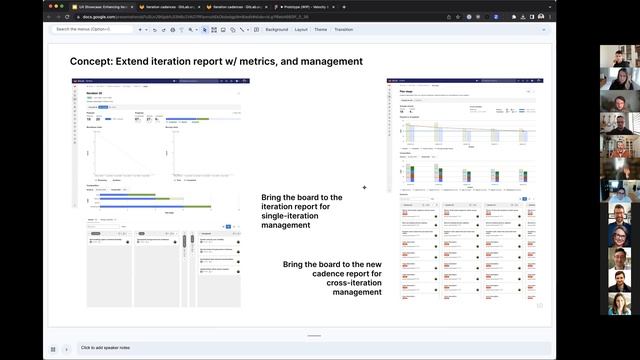Click the Theme button
The height and width of the screenshot is (360, 640).
pos(321,30)
